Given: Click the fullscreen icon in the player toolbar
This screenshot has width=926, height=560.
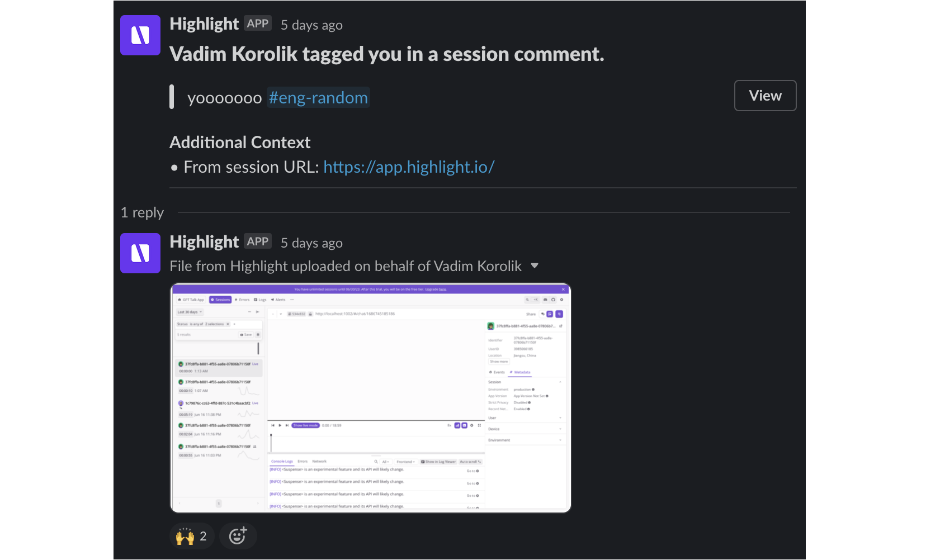Looking at the screenshot, I should tap(479, 425).
